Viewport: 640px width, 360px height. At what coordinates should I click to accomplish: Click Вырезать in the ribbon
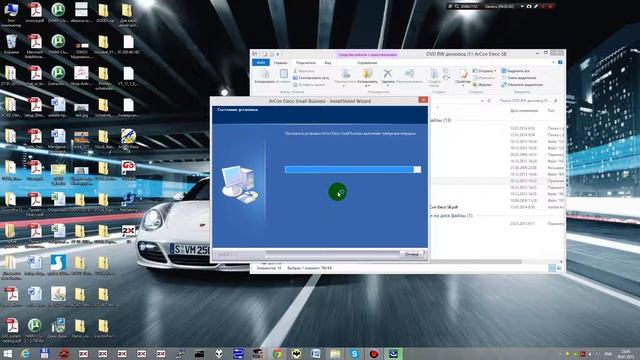click(304, 71)
